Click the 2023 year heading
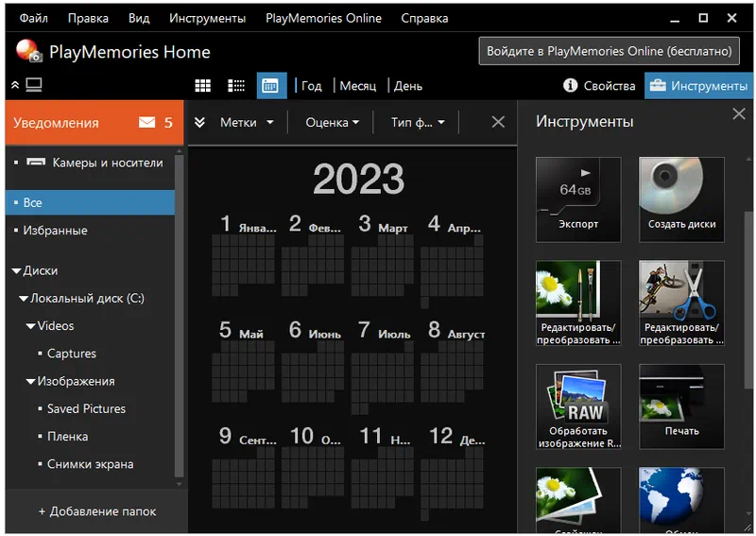Viewport: 756px width, 536px height. [358, 179]
